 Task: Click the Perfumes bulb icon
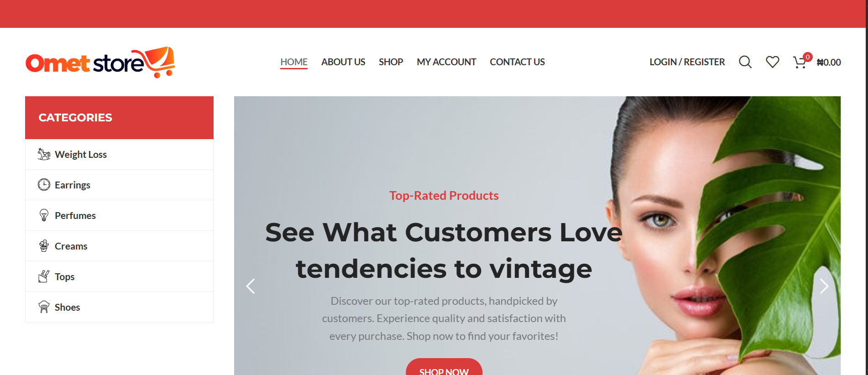click(x=44, y=215)
